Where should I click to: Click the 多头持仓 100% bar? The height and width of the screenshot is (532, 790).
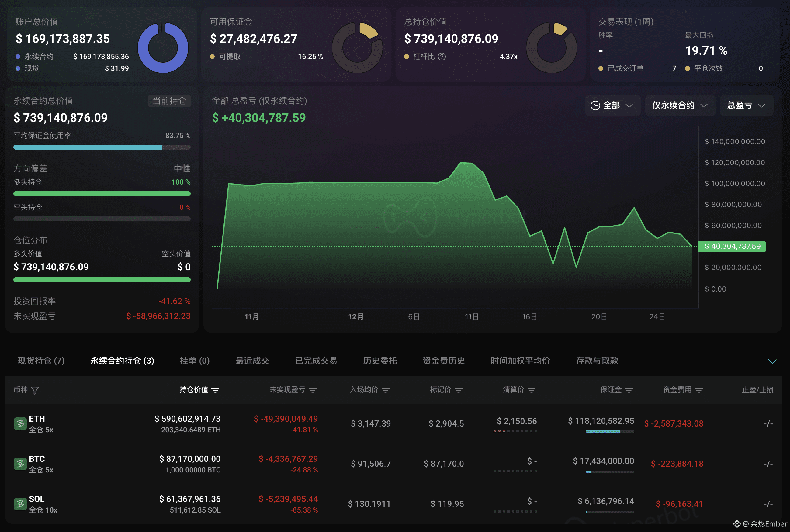click(x=102, y=194)
